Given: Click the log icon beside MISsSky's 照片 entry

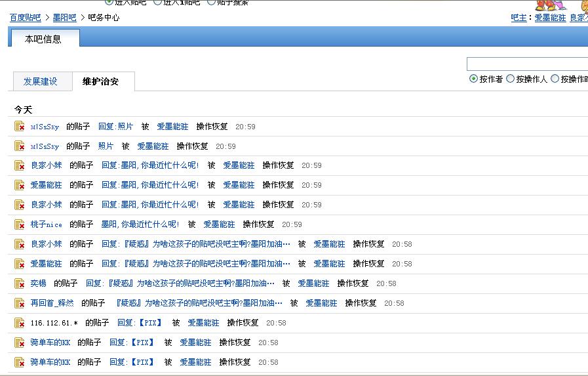Looking at the screenshot, I should pos(20,146).
